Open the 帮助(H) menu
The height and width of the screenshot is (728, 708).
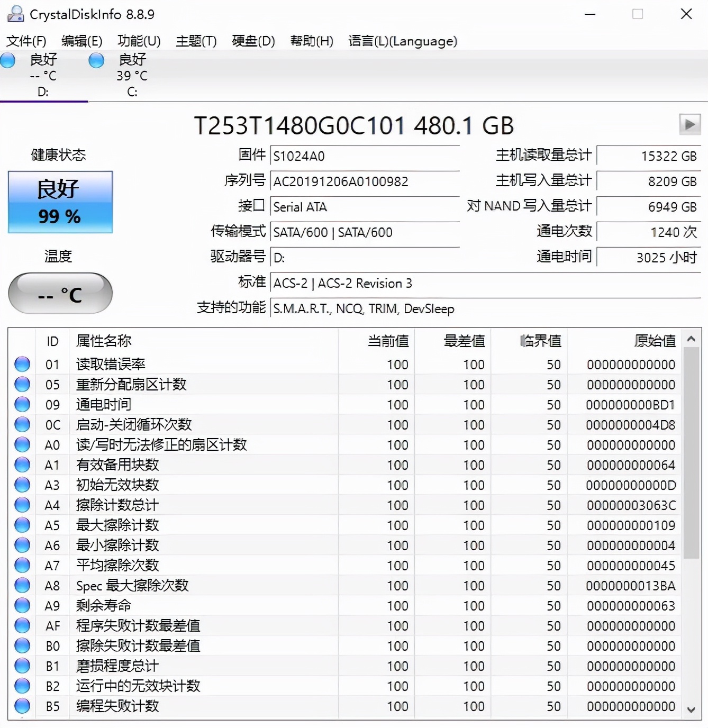coord(311,41)
